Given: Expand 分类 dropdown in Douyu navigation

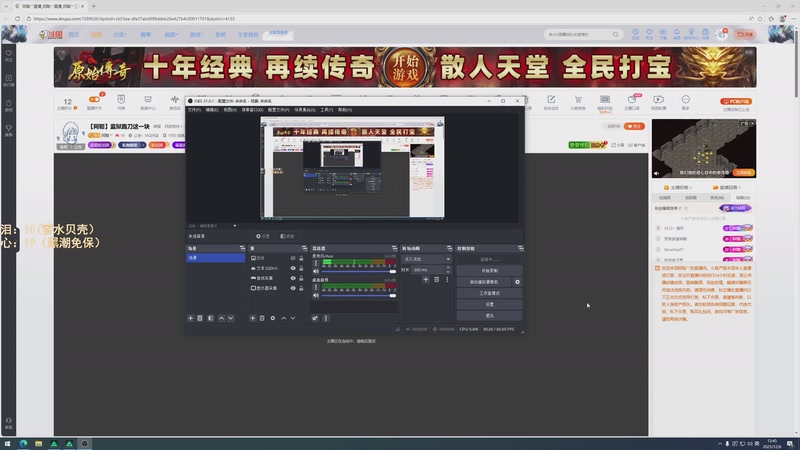Looking at the screenshot, I should (x=119, y=35).
